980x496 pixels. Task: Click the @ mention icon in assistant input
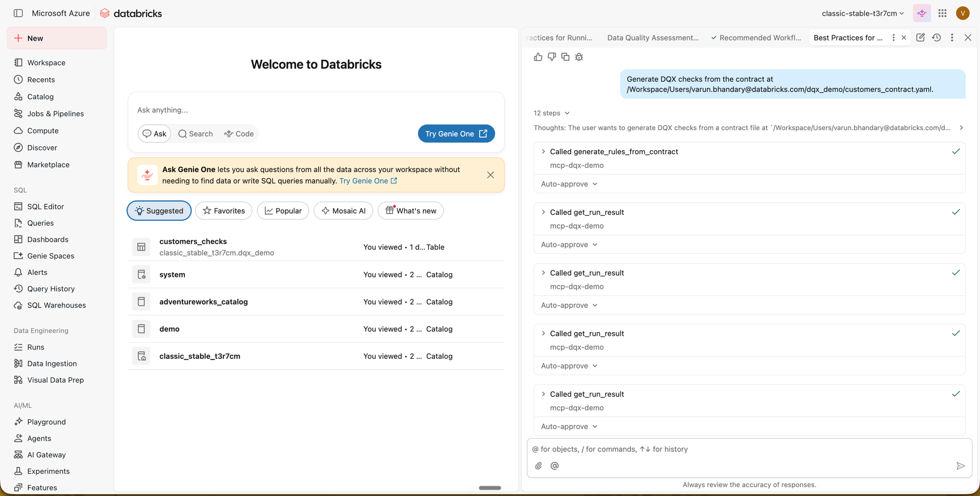pos(555,466)
